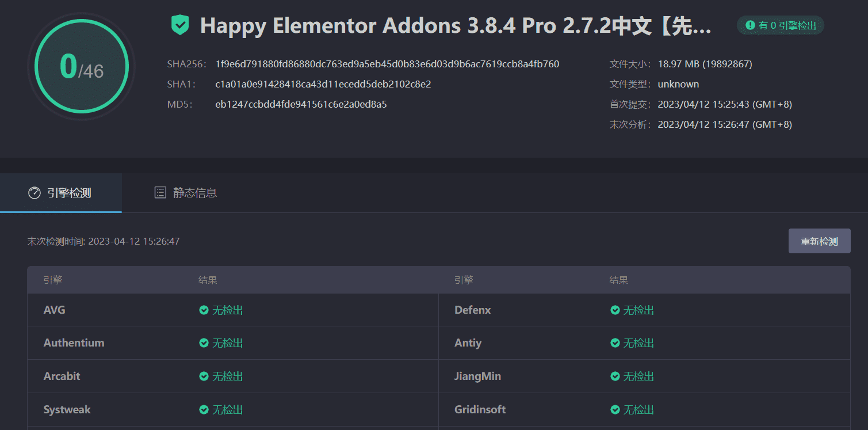Click the green check icon in the Defenx row
This screenshot has width=868, height=430.
tap(615, 310)
